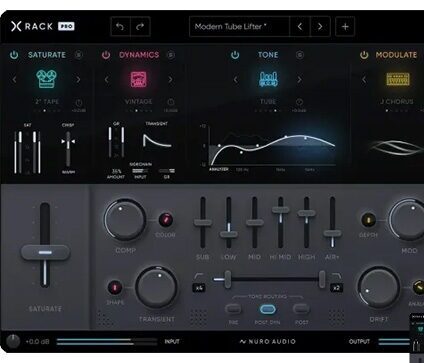This screenshot has height=363, width=424.
Task: Click the x4 high-pass slope button
Action: coord(199,288)
